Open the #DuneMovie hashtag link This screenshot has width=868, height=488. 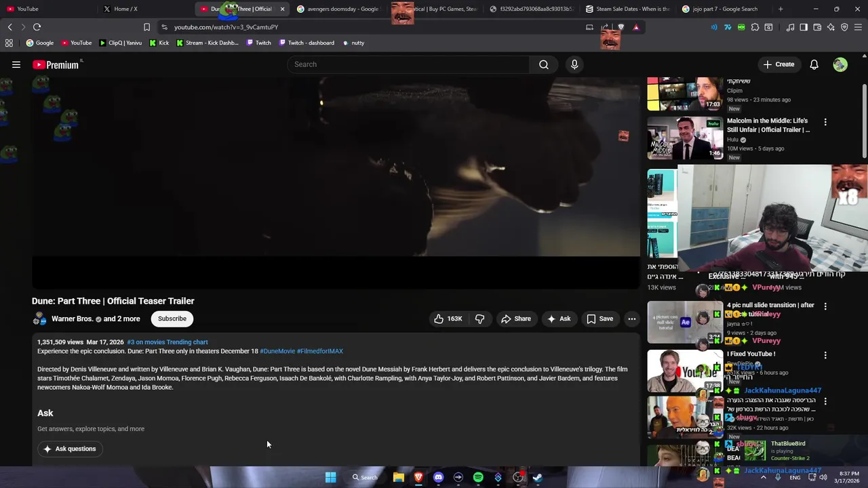click(x=277, y=351)
